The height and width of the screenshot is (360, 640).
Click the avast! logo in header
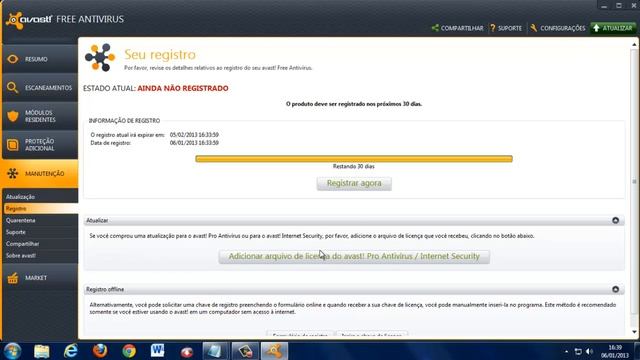pos(29,20)
